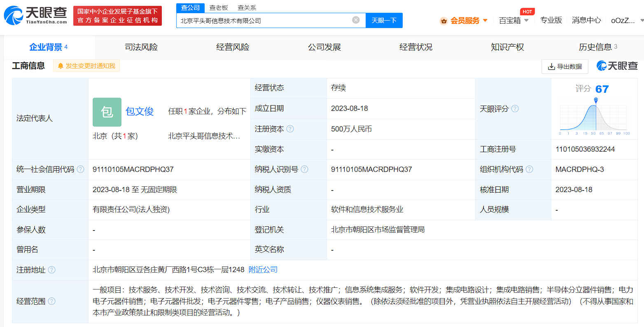This screenshot has height=327, width=644.
Task: Open the 知识产权 tab
Action: tap(507, 47)
